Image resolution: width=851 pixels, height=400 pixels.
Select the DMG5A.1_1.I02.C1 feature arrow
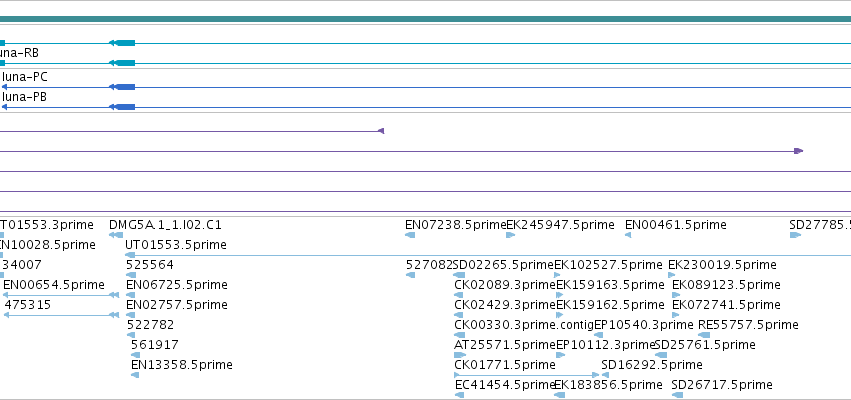pos(116,235)
